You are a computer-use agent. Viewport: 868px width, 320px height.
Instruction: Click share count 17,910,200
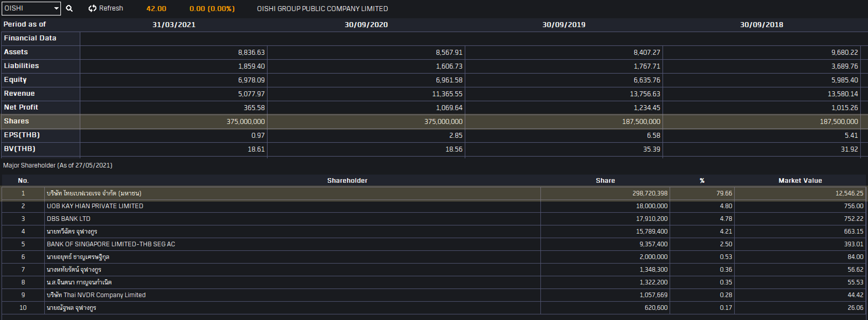pos(652,219)
